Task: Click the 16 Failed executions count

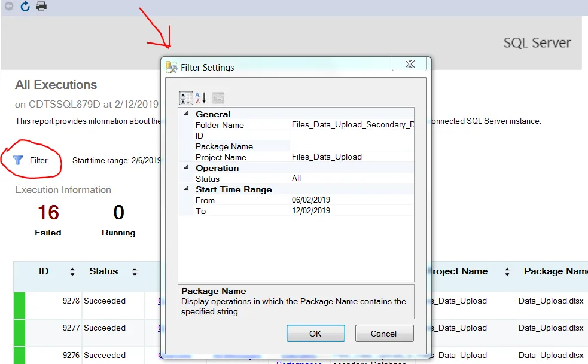Action: (x=48, y=213)
